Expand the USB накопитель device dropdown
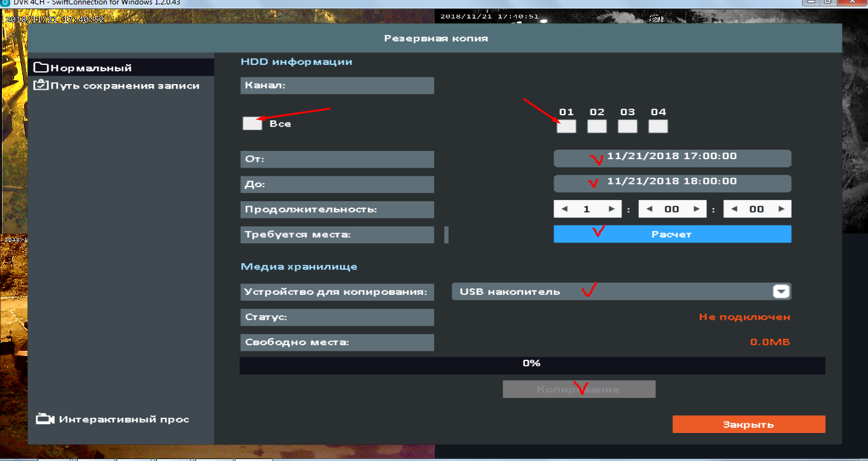Image resolution: width=868 pixels, height=461 pixels. coord(781,292)
